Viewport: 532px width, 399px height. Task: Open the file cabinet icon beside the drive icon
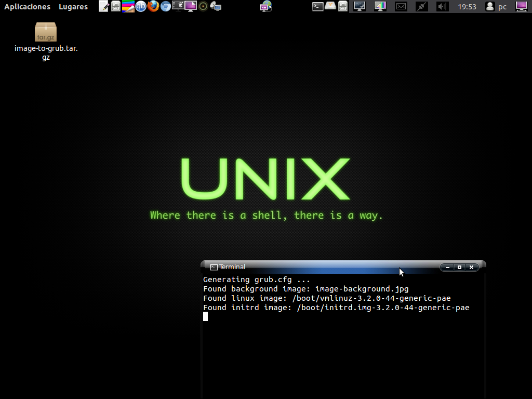pyautogui.click(x=343, y=6)
